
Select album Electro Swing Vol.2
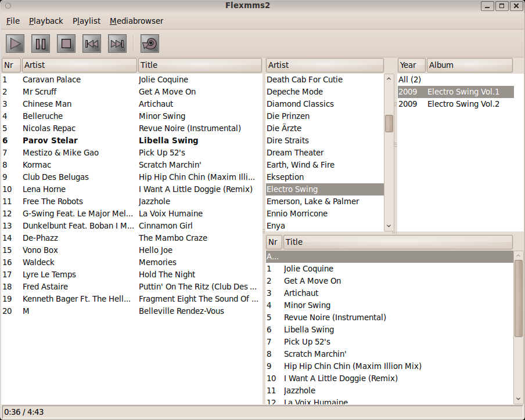456,104
